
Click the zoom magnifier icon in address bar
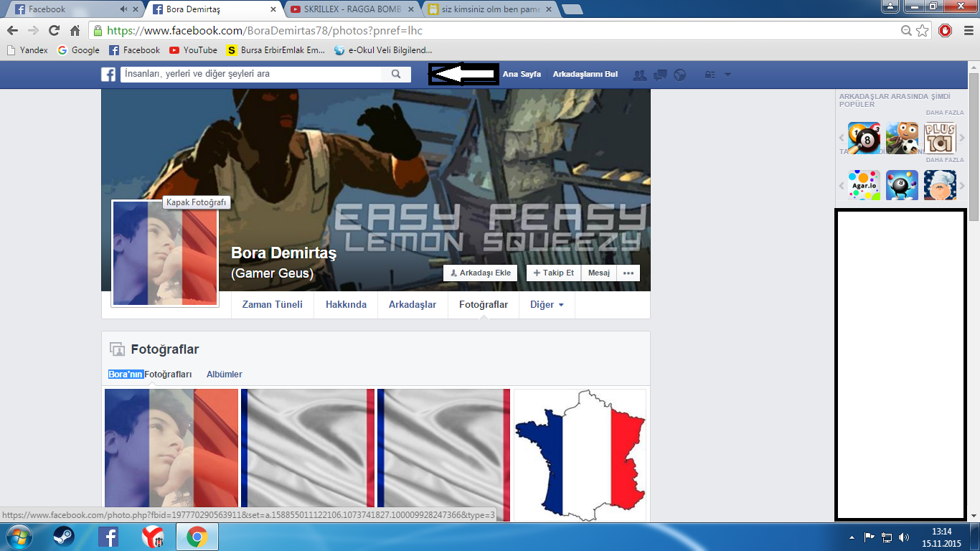point(907,31)
